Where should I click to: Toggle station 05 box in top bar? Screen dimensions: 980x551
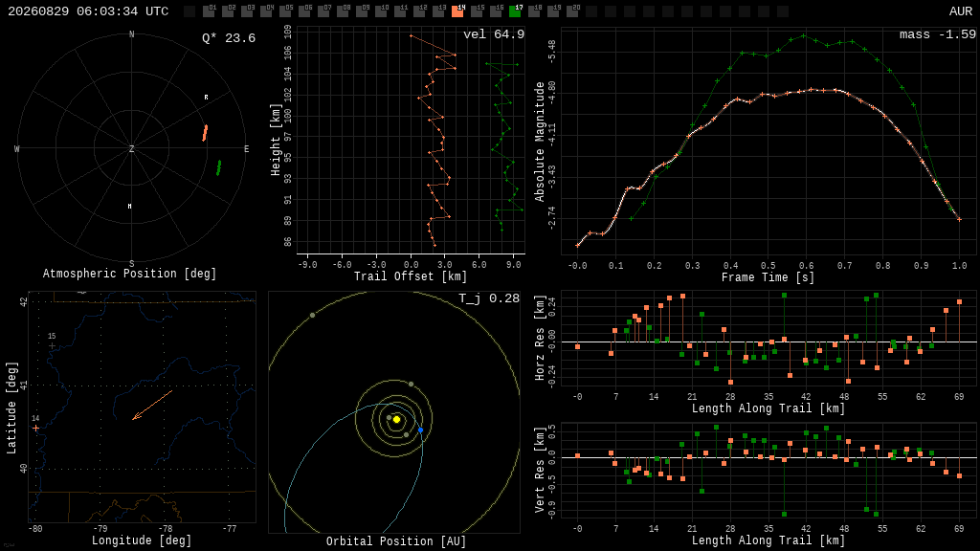(285, 11)
